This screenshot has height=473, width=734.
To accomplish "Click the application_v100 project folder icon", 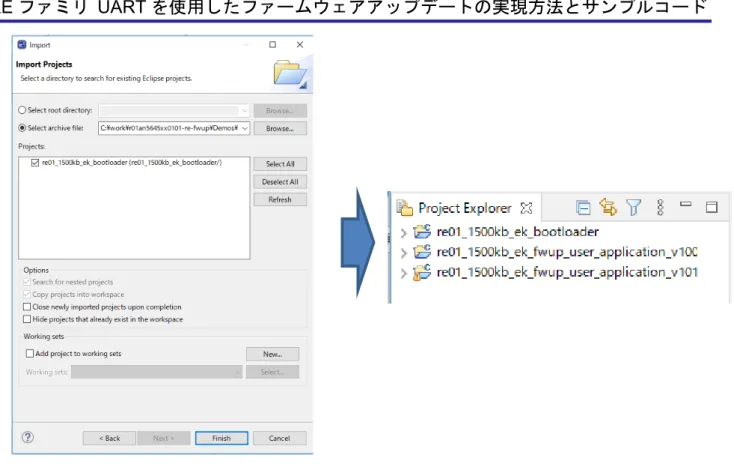I will 422,252.
